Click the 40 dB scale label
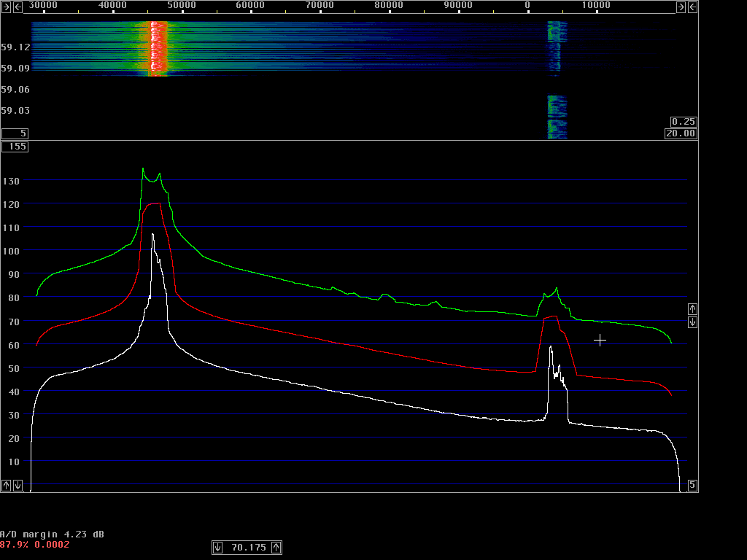The image size is (747, 560). pos(14,392)
